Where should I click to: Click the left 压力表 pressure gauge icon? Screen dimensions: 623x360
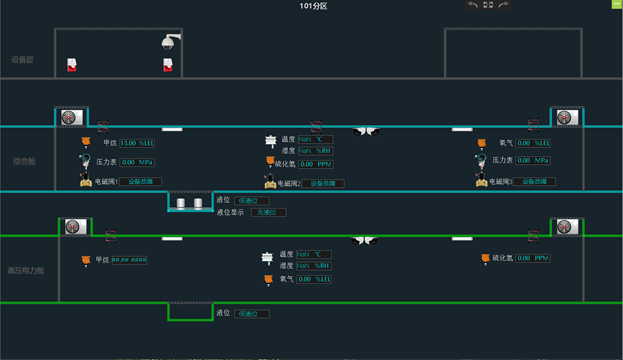pos(85,161)
